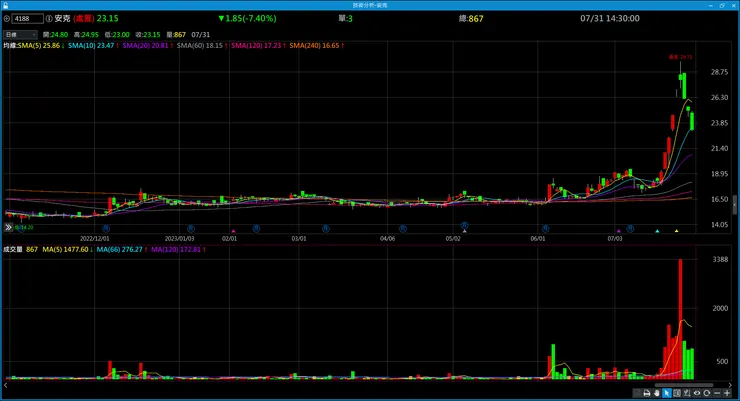Select the hand pan tool
This screenshot has height=401, width=740.
(656, 393)
